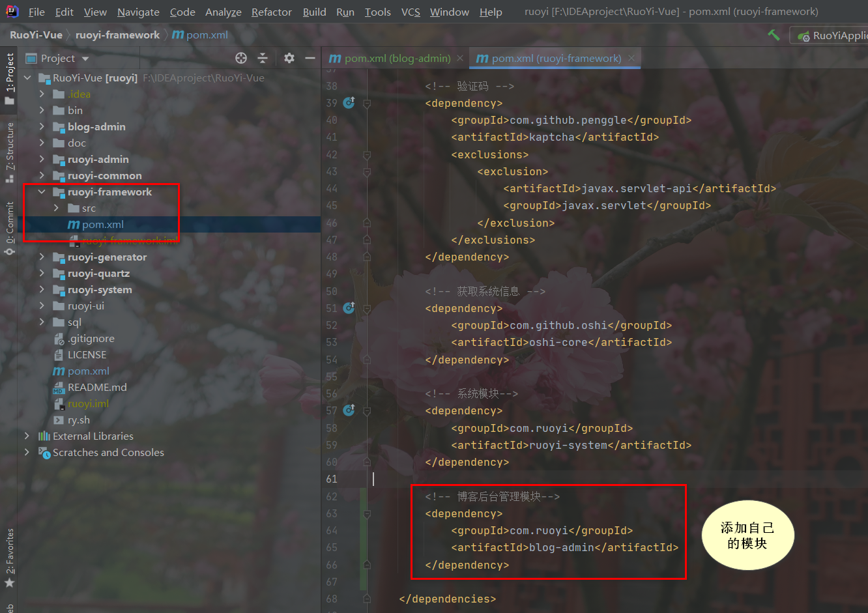Click the Build hammer icon in toolbar

tap(774, 35)
